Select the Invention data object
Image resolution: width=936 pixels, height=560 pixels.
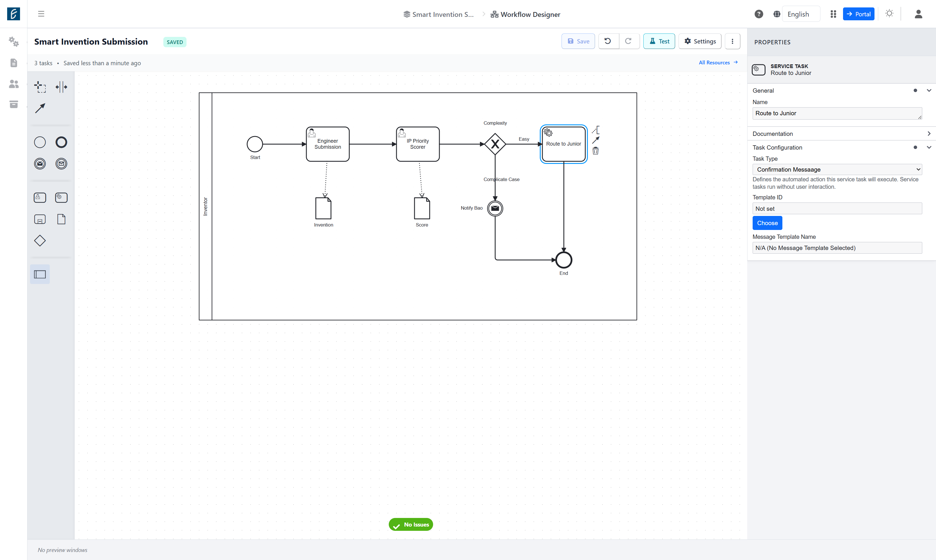[x=324, y=208]
